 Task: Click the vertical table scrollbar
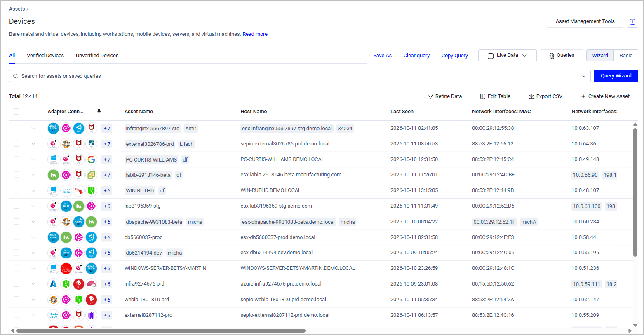635,192
